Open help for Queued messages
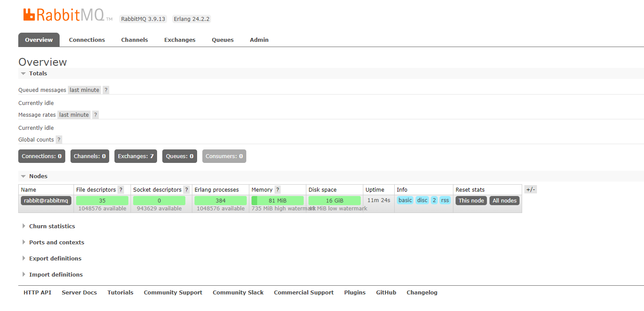Screen dimensions: 644x311 (106, 90)
